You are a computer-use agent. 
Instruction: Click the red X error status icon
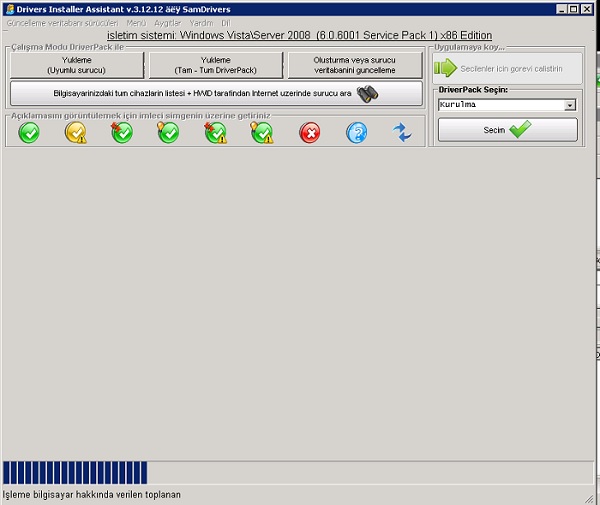[310, 133]
